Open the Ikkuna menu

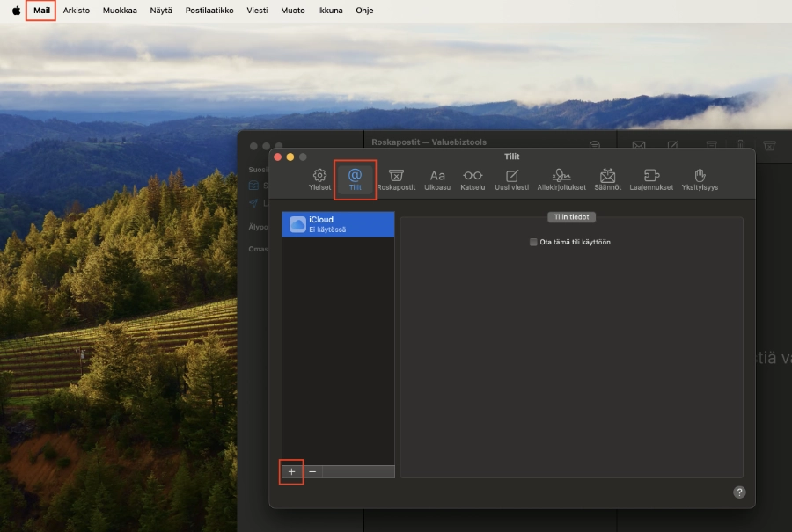[x=330, y=10]
